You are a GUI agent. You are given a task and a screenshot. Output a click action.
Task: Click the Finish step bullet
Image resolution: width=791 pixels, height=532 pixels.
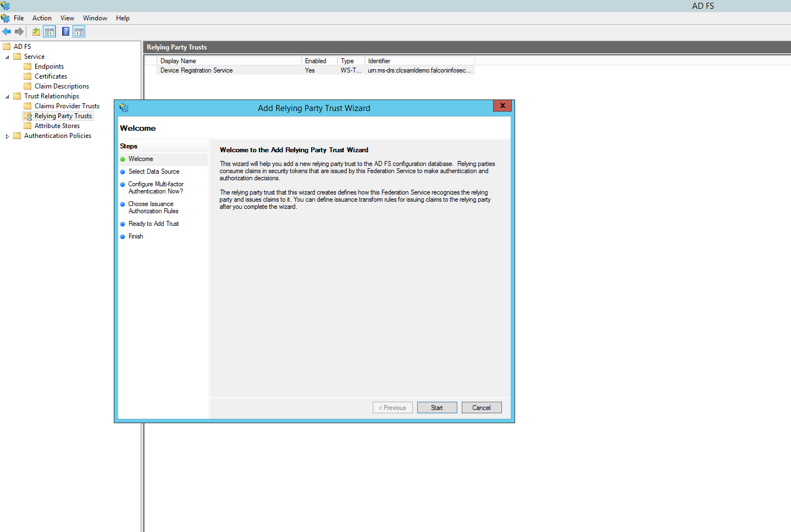123,237
